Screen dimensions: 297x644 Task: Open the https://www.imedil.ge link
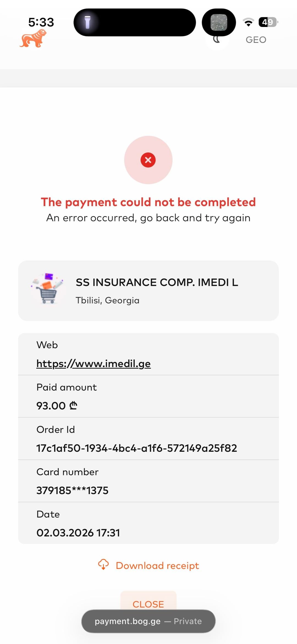pos(94,364)
